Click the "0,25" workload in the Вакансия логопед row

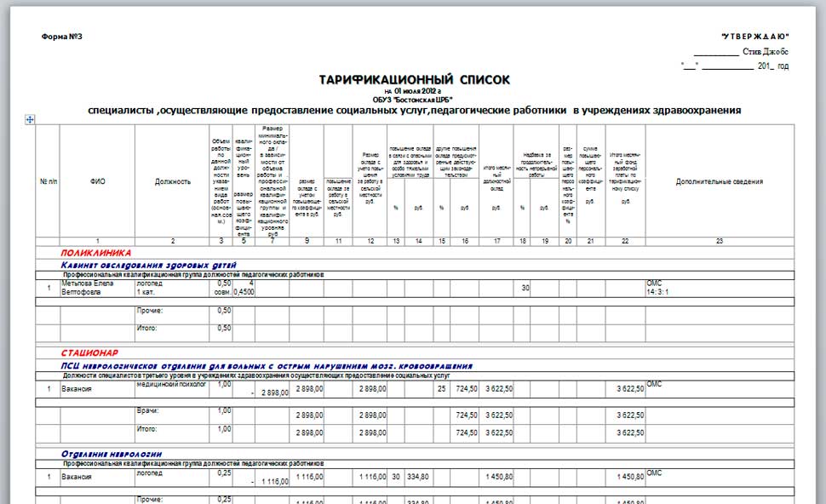[x=224, y=473]
